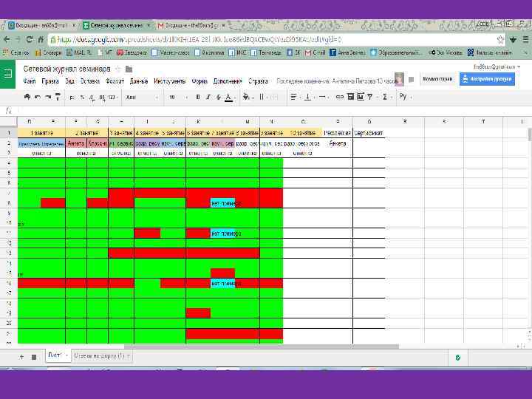The image size is (532, 399).
Task: Undo the last action via the toolbar
Action: (38, 97)
